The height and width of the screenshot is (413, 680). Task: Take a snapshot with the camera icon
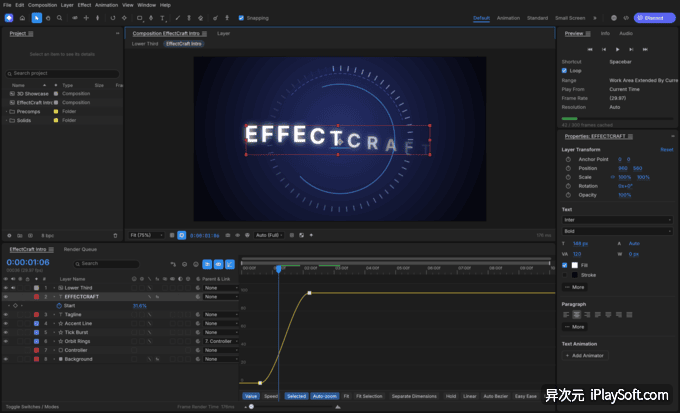tap(228, 235)
